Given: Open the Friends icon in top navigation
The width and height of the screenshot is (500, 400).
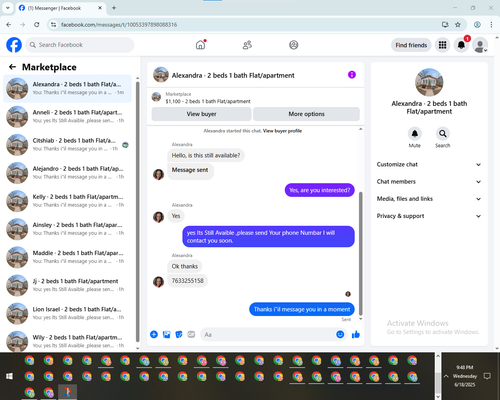Looking at the screenshot, I should pyautogui.click(x=247, y=45).
